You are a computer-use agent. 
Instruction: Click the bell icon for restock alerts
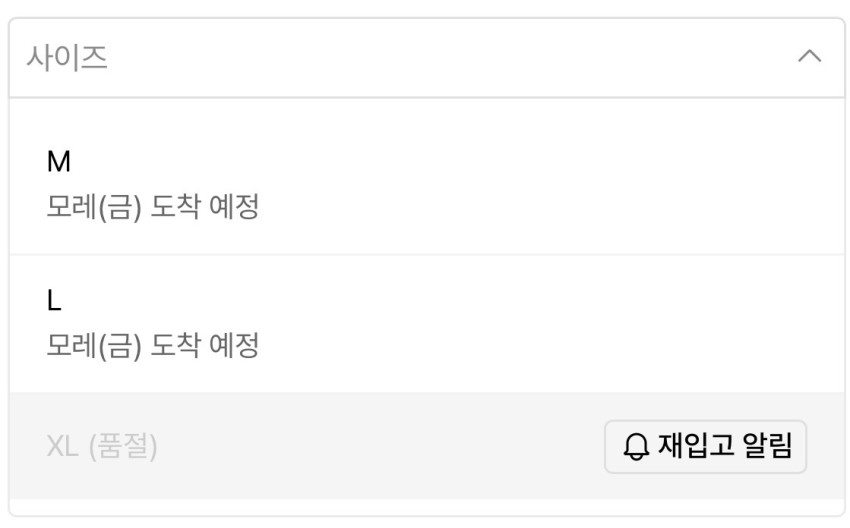pos(636,447)
